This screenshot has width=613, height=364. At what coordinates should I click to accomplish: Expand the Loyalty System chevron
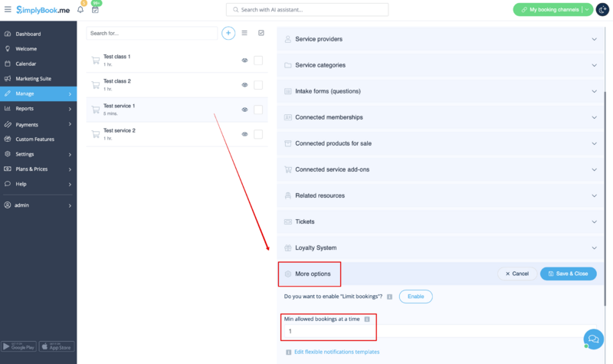[595, 248]
